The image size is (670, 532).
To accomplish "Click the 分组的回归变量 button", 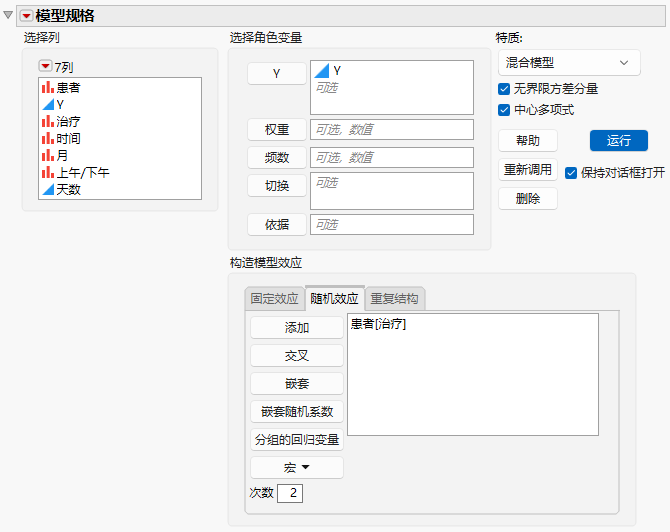I will coord(297,440).
